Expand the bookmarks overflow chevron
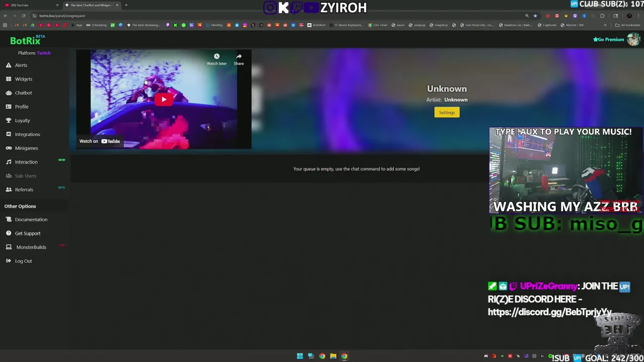 [x=605, y=25]
